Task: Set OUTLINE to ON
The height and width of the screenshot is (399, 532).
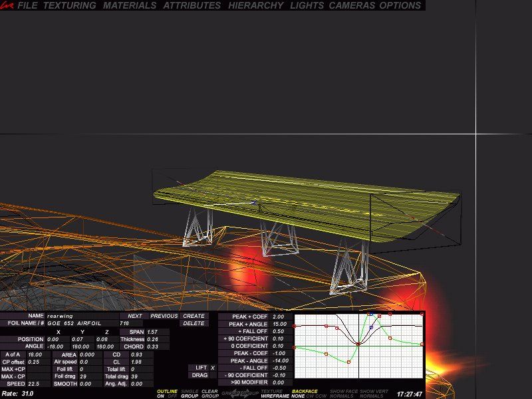Action: point(160,396)
